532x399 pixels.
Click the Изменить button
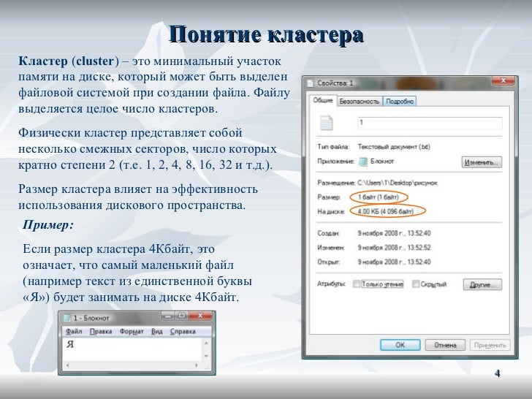[482, 162]
